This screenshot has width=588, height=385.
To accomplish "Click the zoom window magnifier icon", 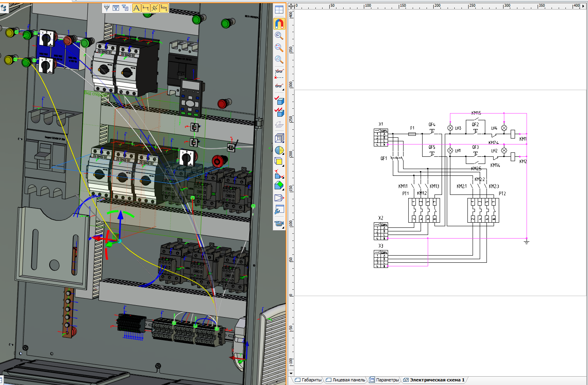I will pyautogui.click(x=279, y=48).
